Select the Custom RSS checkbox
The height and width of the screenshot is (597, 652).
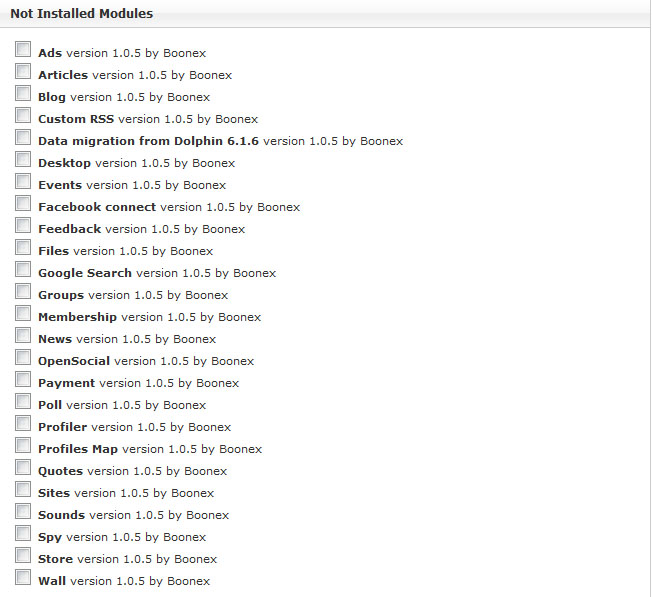tap(23, 115)
